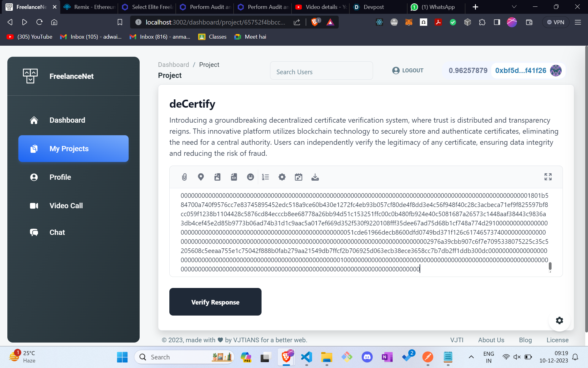588x368 pixels.
Task: Bookmark this page using bookmark icon
Action: (x=120, y=22)
